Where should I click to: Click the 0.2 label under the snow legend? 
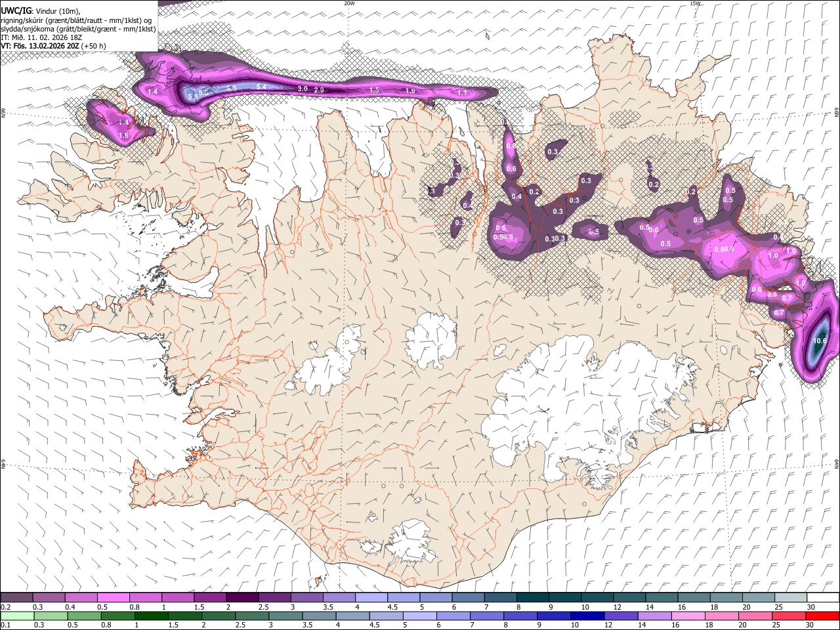point(5,607)
